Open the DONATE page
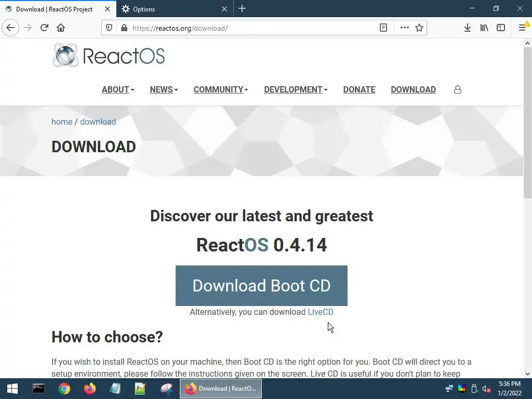 pyautogui.click(x=360, y=89)
